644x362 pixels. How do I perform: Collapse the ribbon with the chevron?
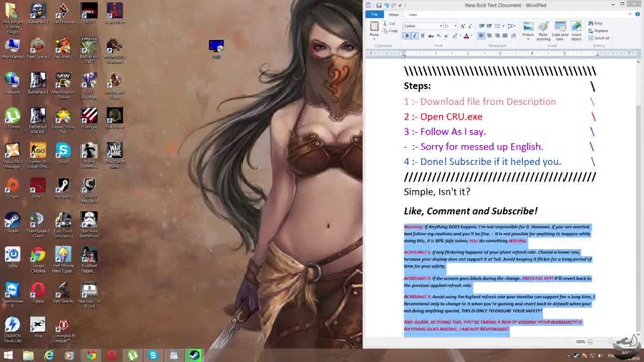[x=630, y=14]
